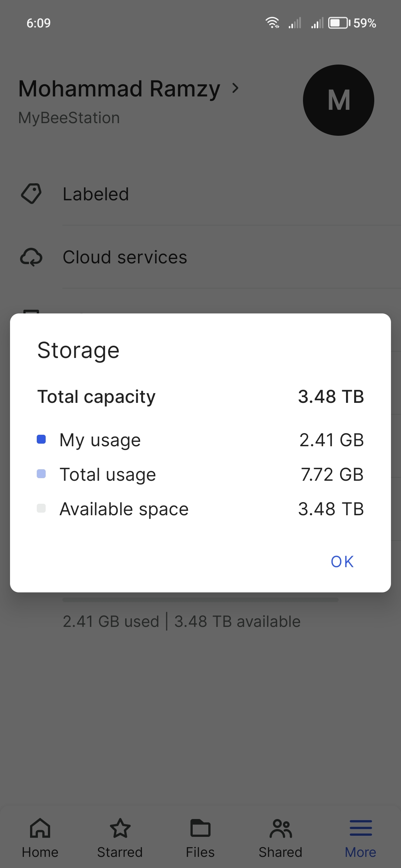Screen dimensions: 401x868
Task: Tap the Total capacity 3.48 TB value
Action: 330,397
